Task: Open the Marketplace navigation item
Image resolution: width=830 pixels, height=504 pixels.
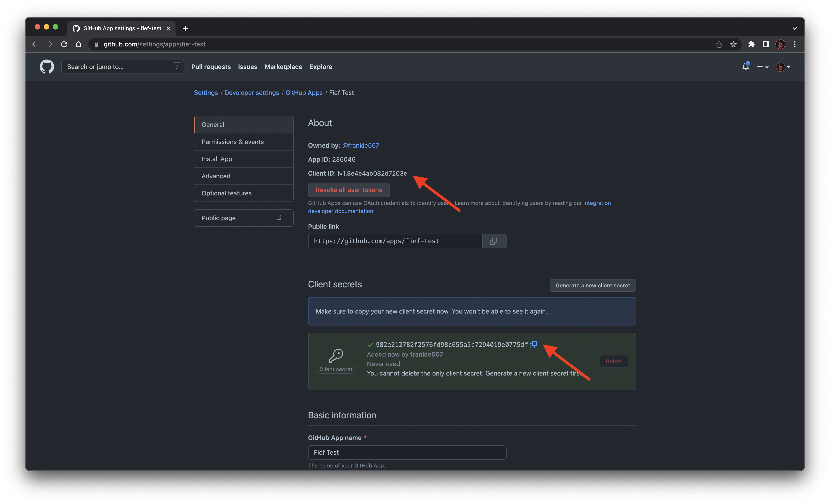Action: (x=283, y=67)
